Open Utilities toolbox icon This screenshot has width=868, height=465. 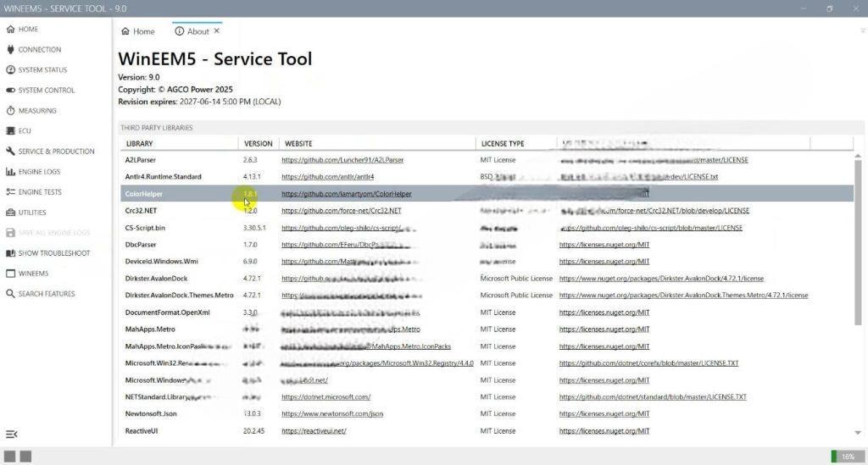point(10,212)
